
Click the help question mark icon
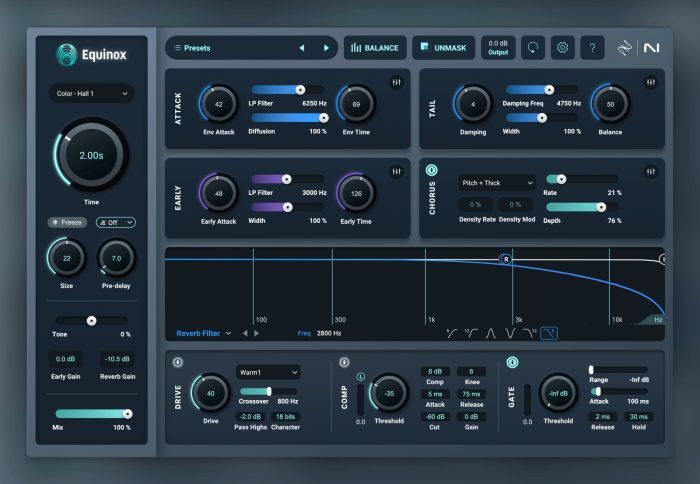point(591,47)
